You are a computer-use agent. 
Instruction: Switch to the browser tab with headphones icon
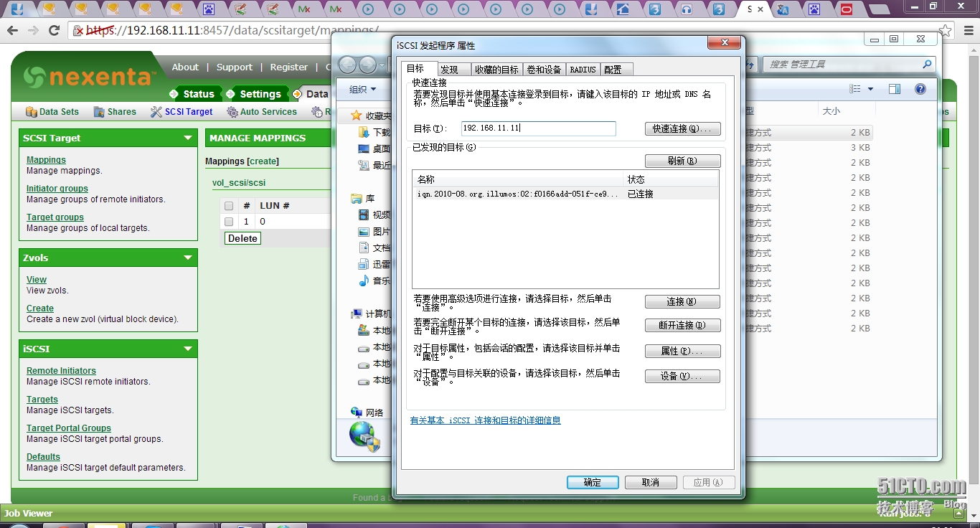(x=687, y=9)
